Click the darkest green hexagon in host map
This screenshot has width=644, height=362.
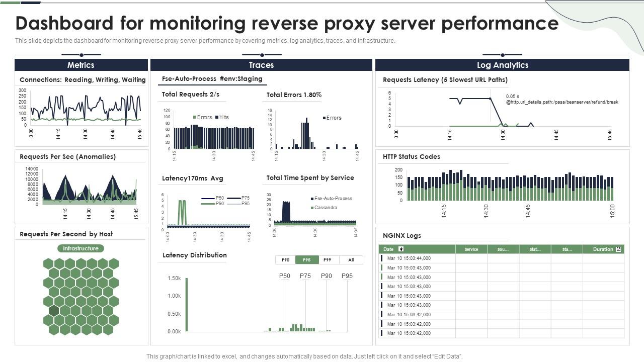click(x=54, y=310)
